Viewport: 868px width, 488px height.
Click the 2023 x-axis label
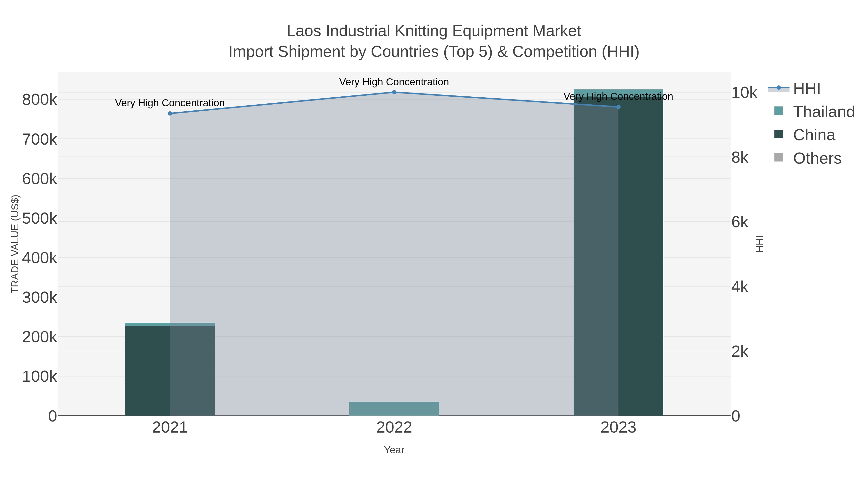[618, 428]
